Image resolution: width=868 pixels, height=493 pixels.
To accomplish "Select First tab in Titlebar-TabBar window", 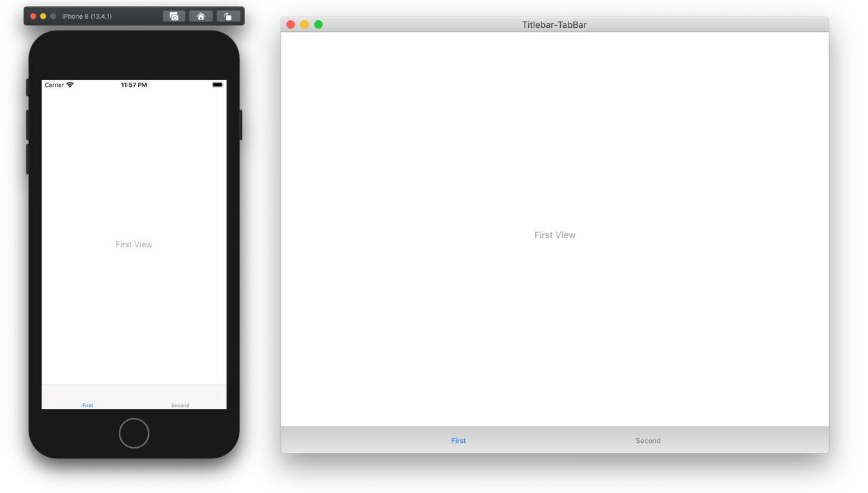I will click(x=459, y=441).
